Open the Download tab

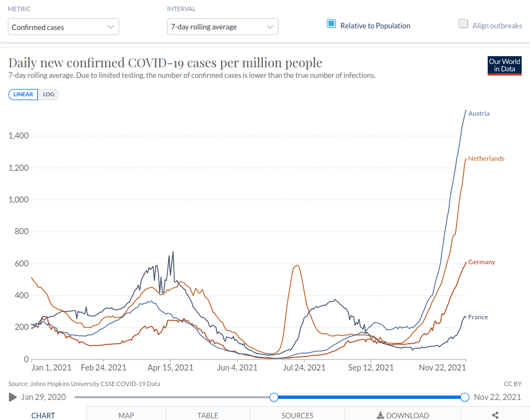(x=403, y=415)
